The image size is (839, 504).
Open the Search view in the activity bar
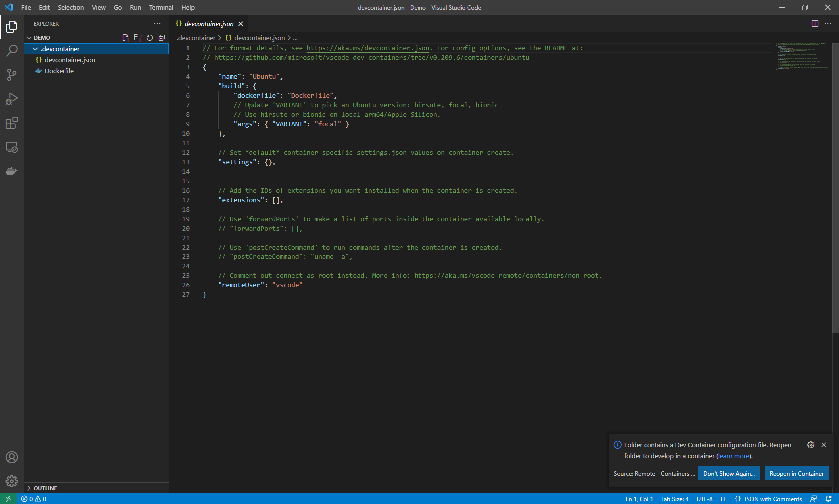click(12, 51)
